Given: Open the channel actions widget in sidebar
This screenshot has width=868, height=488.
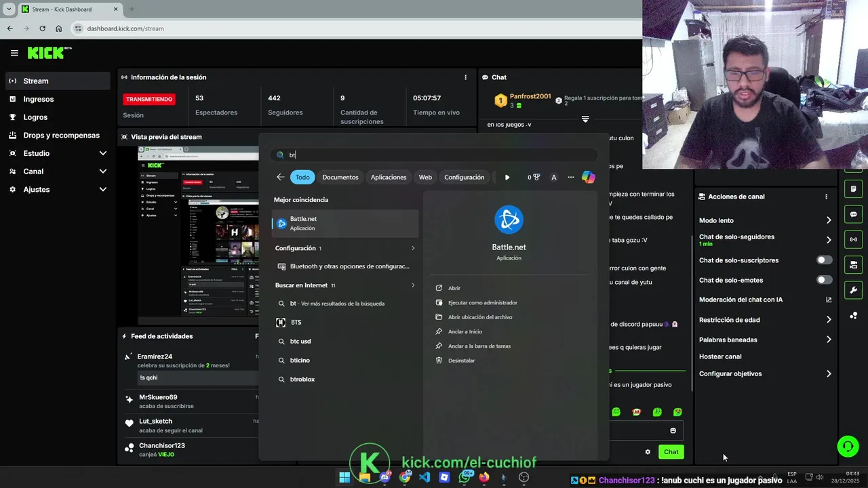Looking at the screenshot, I should point(853,264).
